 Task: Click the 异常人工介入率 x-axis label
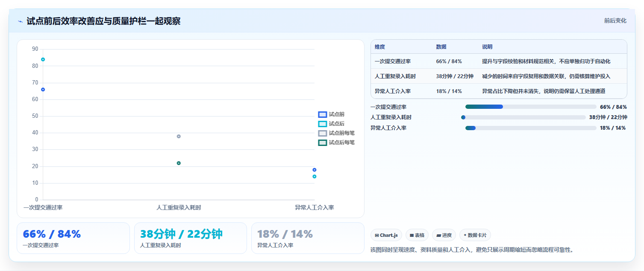point(314,207)
